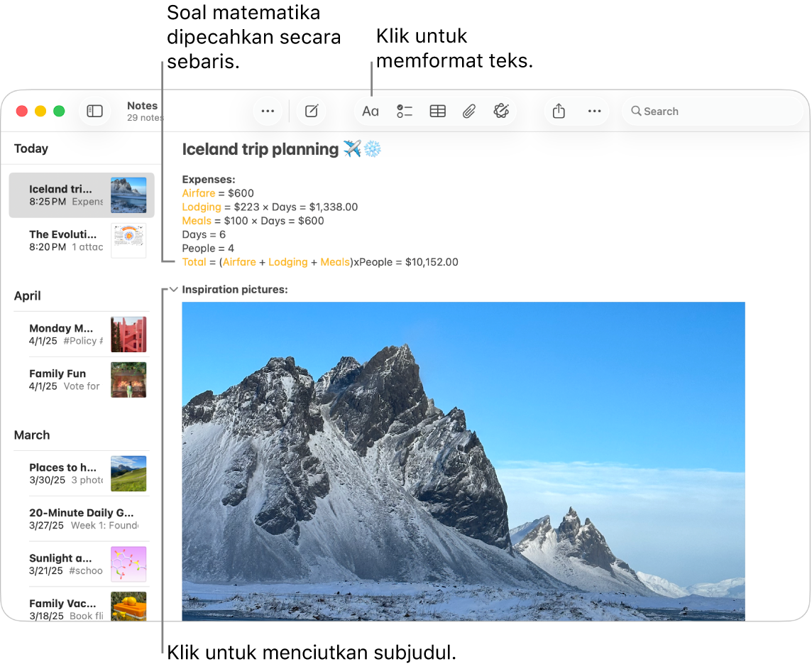
Task: Click the Lodging result $1,338.00
Action: click(x=334, y=207)
